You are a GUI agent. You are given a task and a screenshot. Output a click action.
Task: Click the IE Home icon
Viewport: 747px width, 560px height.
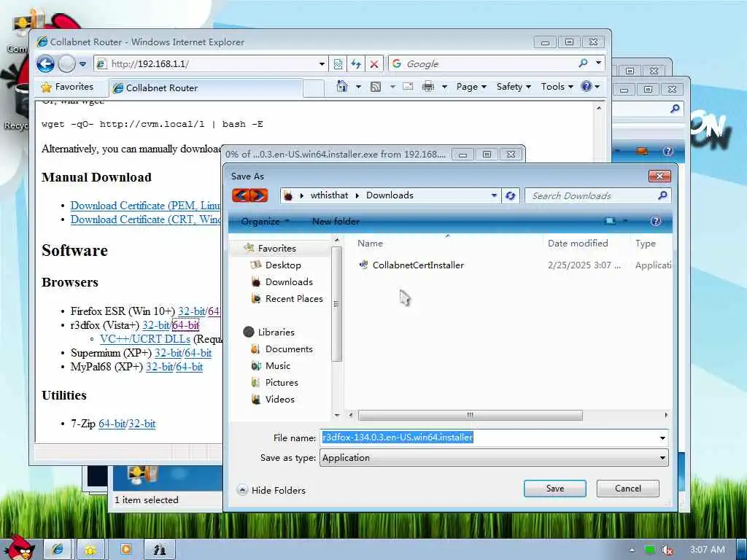click(x=341, y=86)
